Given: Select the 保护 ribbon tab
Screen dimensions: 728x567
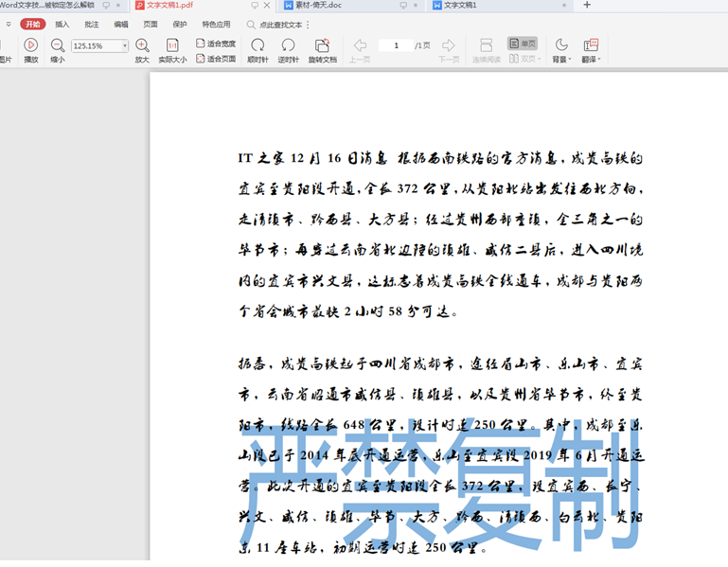Looking at the screenshot, I should pos(180,25).
